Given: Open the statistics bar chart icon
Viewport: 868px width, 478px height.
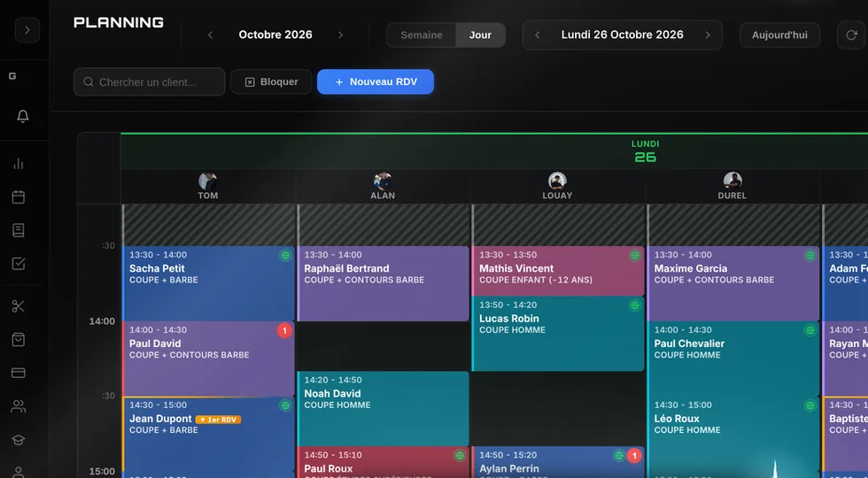Looking at the screenshot, I should pos(19,163).
